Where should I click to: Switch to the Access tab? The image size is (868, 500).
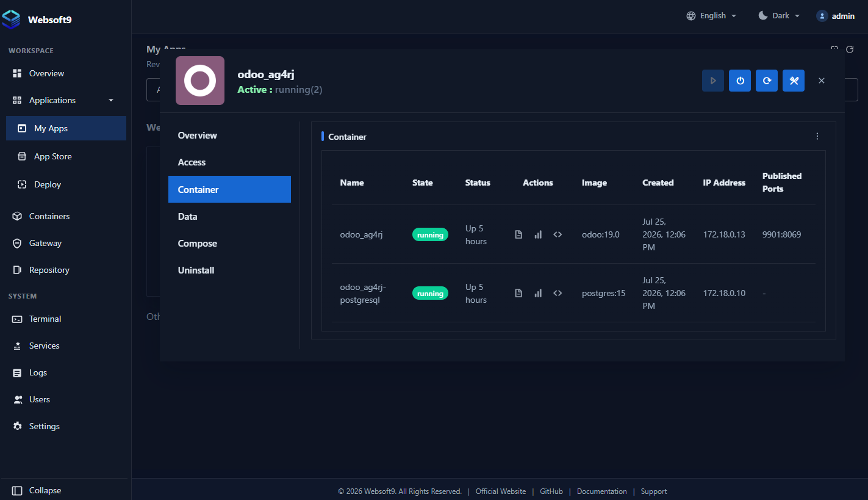tap(229, 162)
